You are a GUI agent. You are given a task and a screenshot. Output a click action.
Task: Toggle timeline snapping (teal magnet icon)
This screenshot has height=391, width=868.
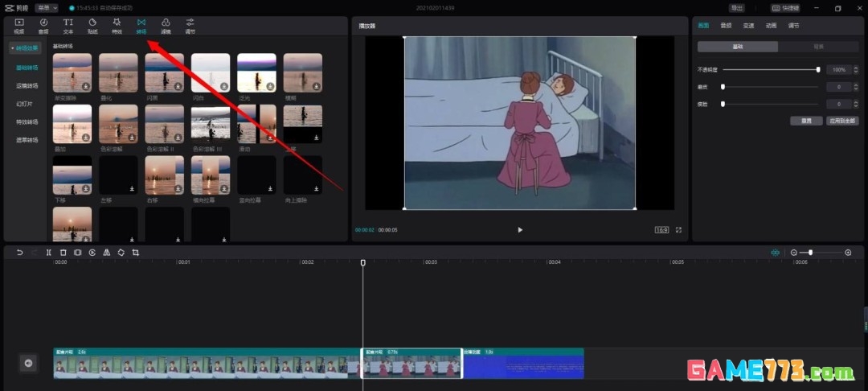coord(775,253)
